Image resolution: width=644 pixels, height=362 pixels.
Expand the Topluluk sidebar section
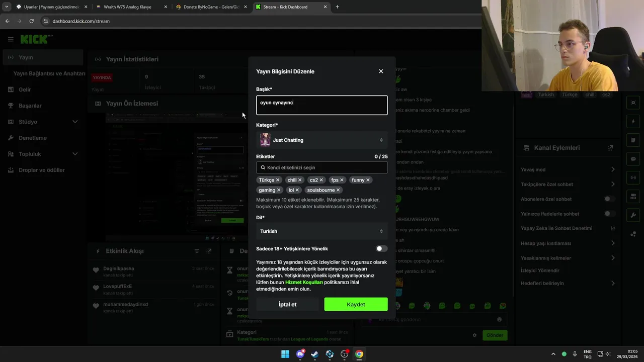(x=75, y=154)
